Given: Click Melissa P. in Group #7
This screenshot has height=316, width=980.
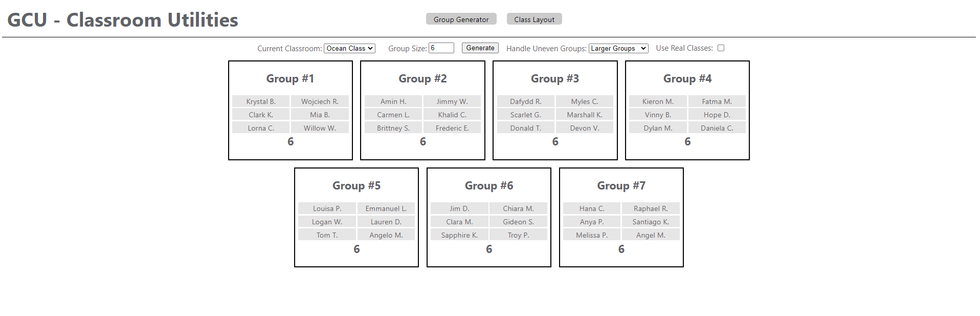Looking at the screenshot, I should (591, 235).
